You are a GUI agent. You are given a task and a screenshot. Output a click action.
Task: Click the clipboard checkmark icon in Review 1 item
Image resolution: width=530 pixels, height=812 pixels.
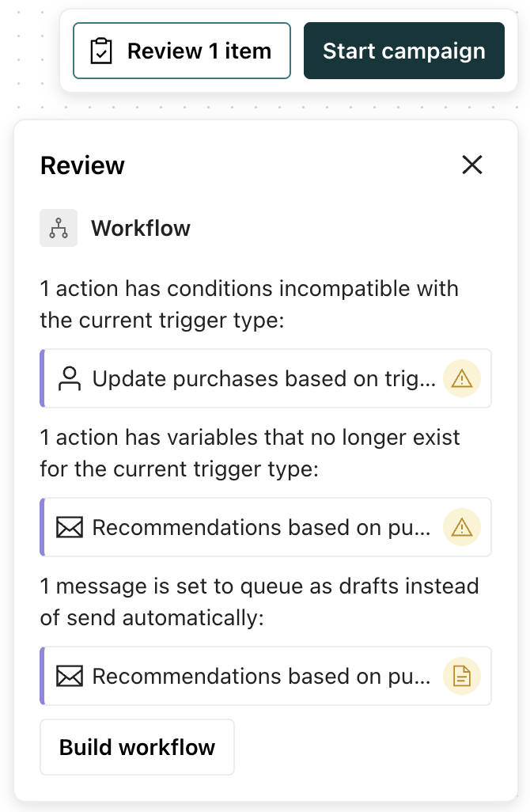(100, 50)
